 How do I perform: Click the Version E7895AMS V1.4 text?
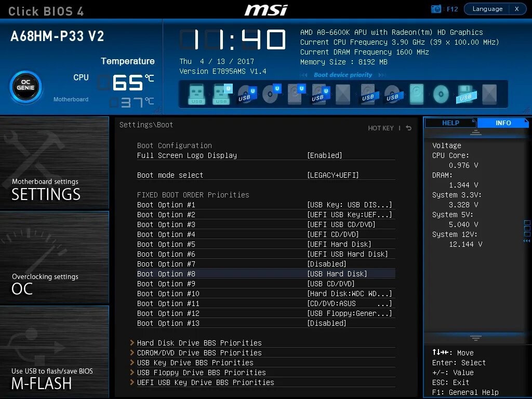point(222,71)
